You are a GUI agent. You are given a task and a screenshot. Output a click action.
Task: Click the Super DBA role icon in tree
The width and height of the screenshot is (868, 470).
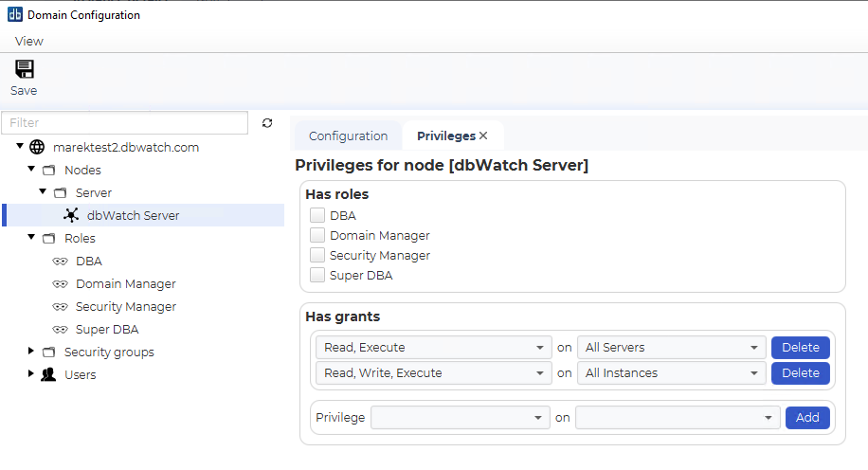[60, 330]
